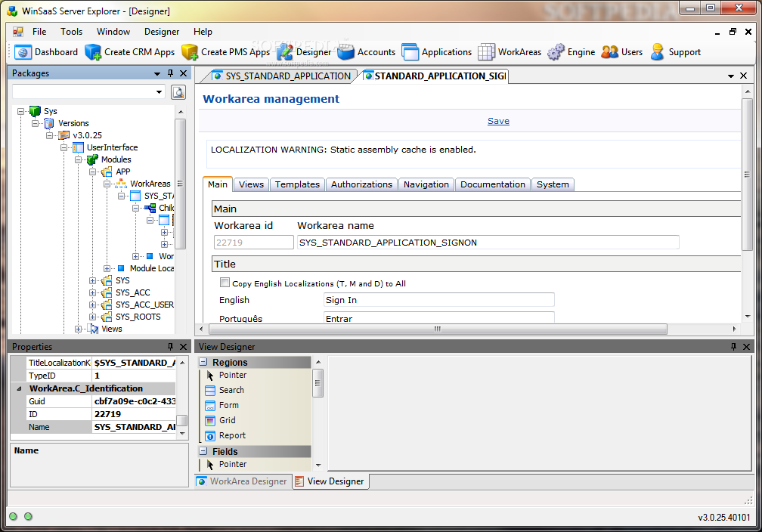
Task: Open the Help menu
Action: 203,32
